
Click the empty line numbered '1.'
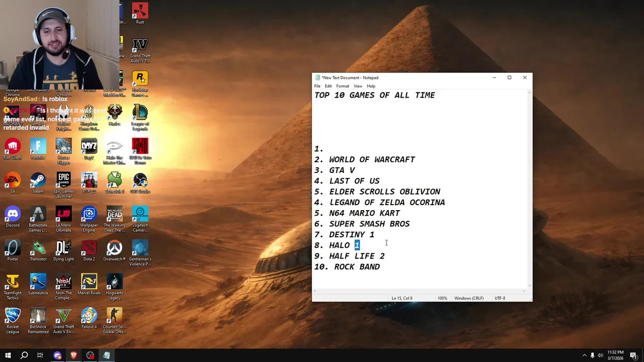click(319, 149)
